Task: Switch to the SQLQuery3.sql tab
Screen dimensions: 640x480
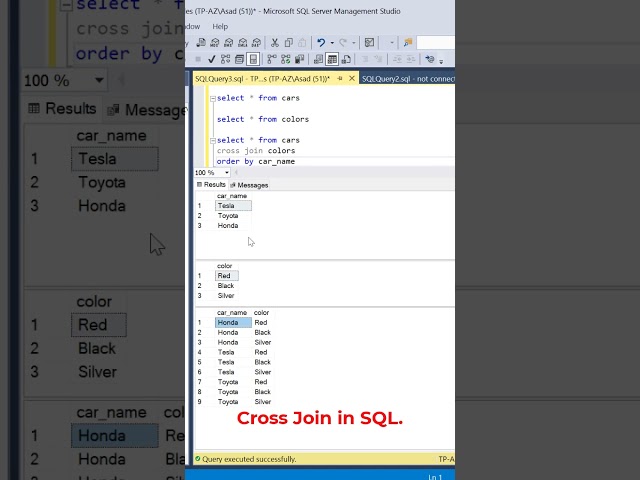Action: [x=262, y=78]
